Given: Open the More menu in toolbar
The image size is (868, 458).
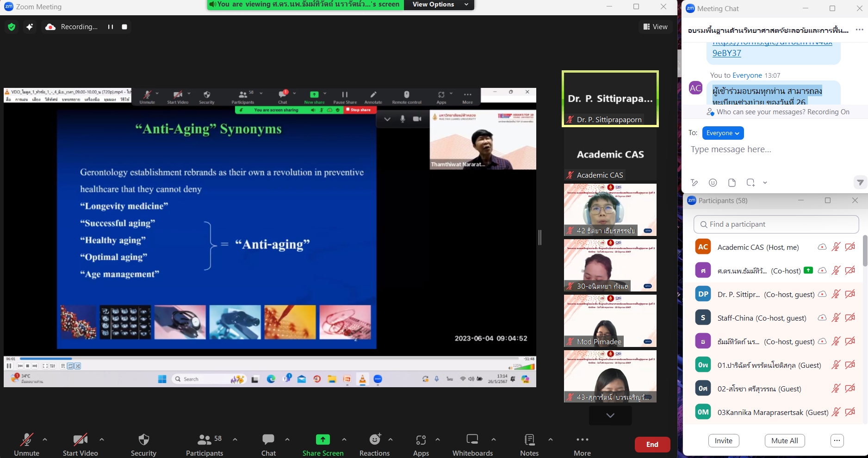Looking at the screenshot, I should (582, 444).
